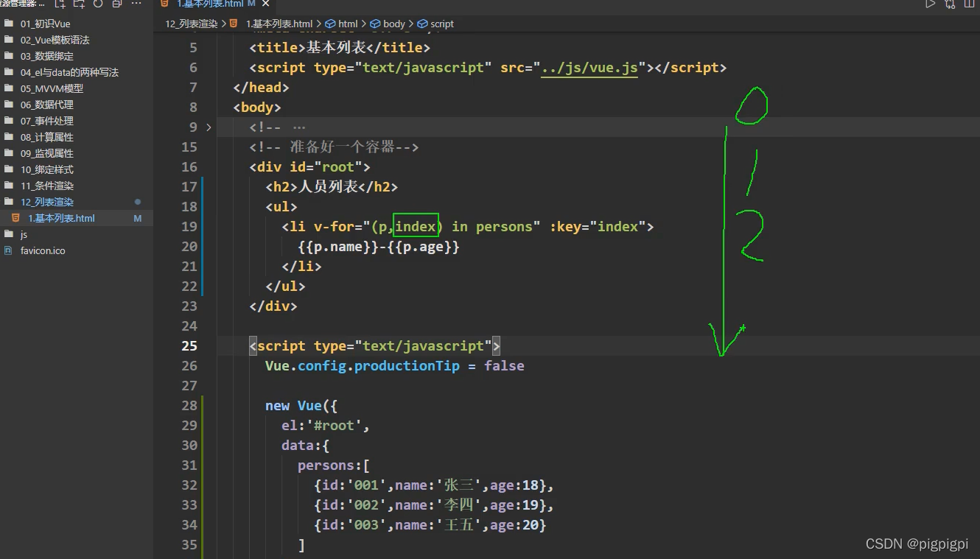Click the closing </li> tag

click(x=301, y=267)
